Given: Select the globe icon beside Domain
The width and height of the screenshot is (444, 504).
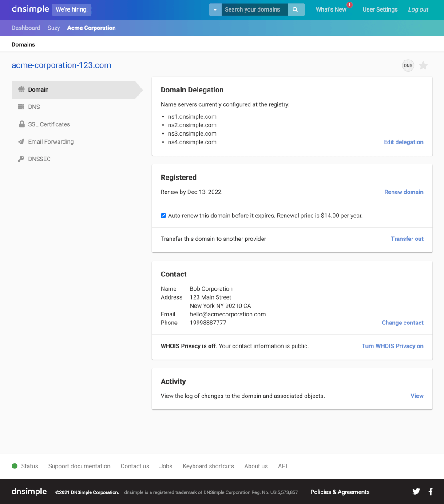Looking at the screenshot, I should (21, 89).
